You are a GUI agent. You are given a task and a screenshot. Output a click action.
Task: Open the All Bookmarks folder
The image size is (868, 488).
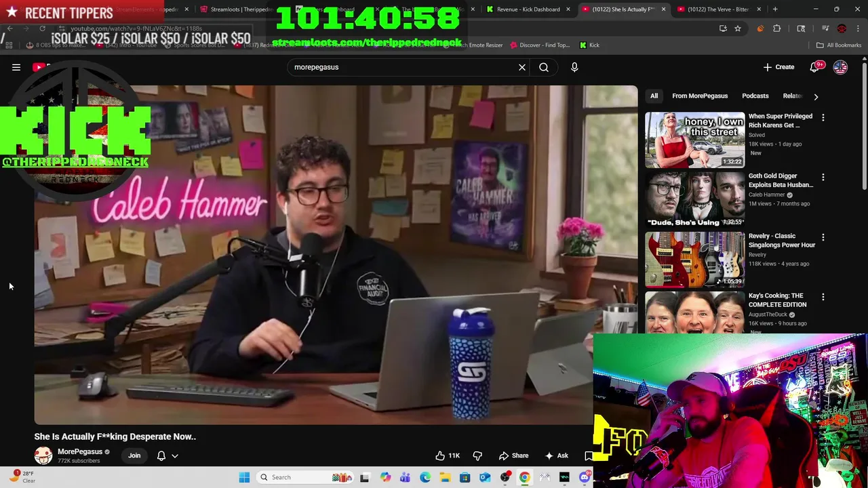click(x=839, y=45)
